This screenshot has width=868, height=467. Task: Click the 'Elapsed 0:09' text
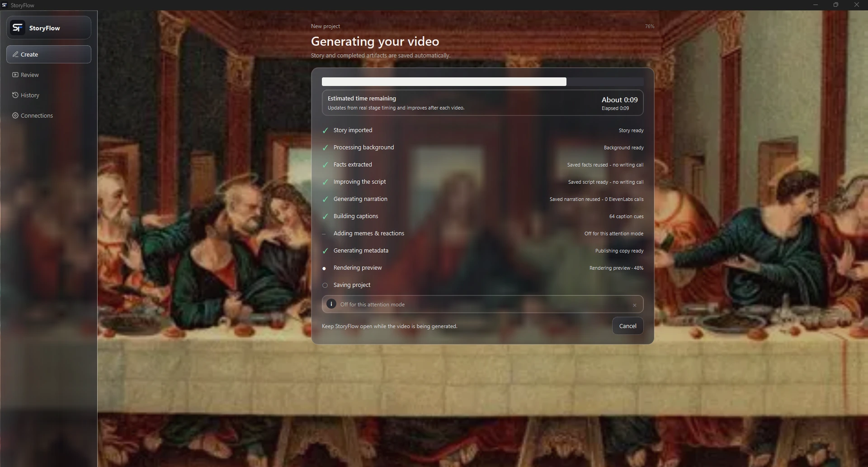click(615, 108)
